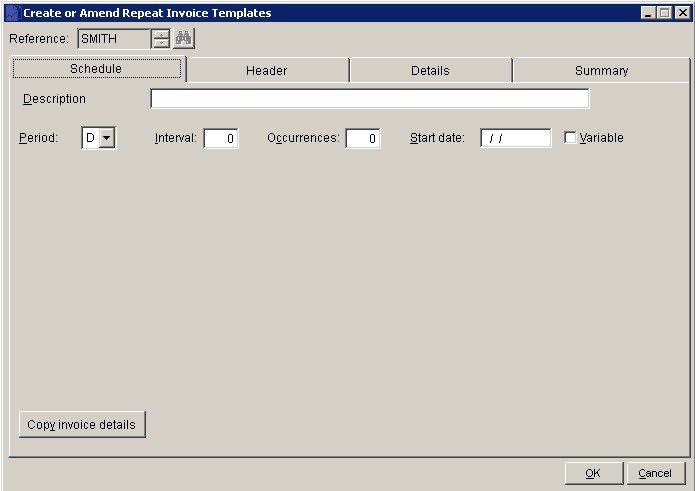Open the Summary tab
The height and width of the screenshot is (491, 695).
[601, 71]
